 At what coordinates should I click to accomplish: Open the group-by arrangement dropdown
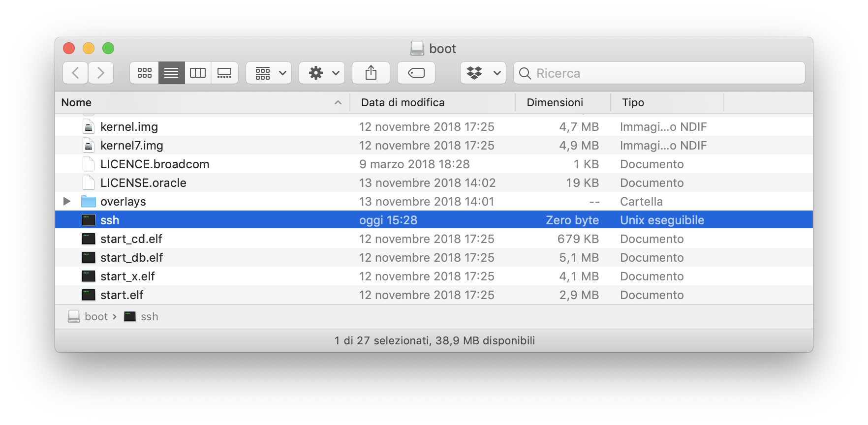click(x=269, y=73)
